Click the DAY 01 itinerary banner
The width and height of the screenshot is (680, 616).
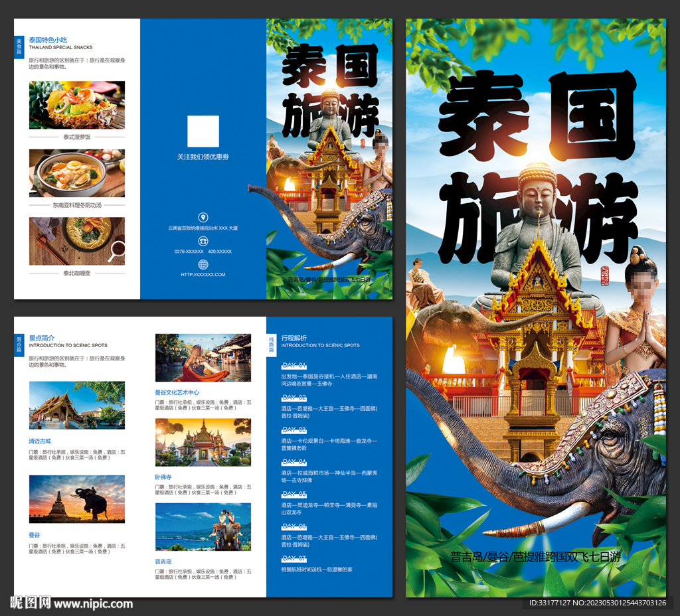coord(294,365)
